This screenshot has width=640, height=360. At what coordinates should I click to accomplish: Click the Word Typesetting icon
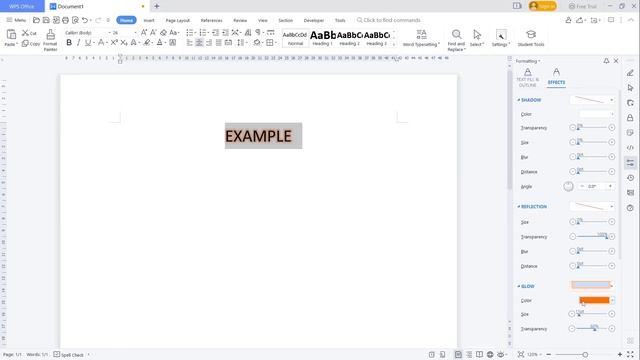pyautogui.click(x=422, y=34)
